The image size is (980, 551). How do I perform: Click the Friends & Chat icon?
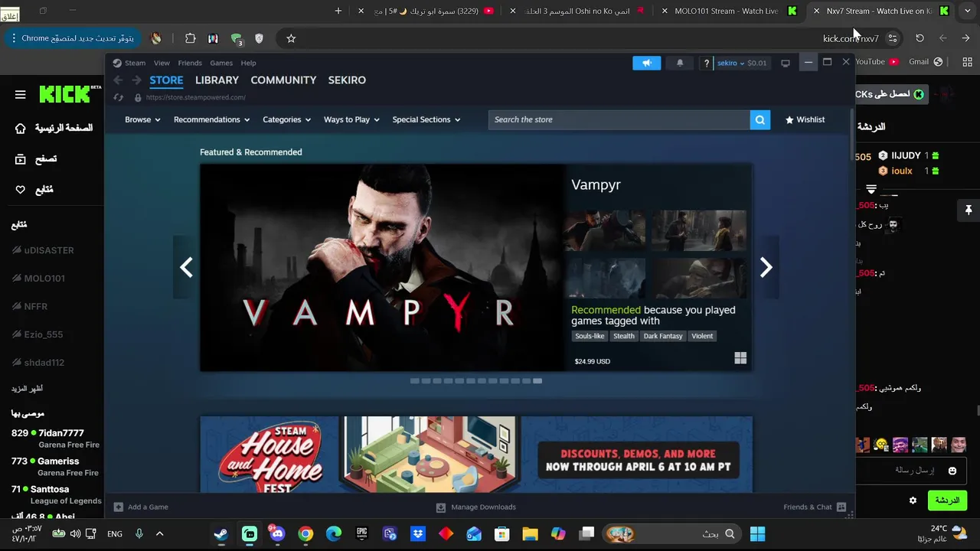pos(841,507)
